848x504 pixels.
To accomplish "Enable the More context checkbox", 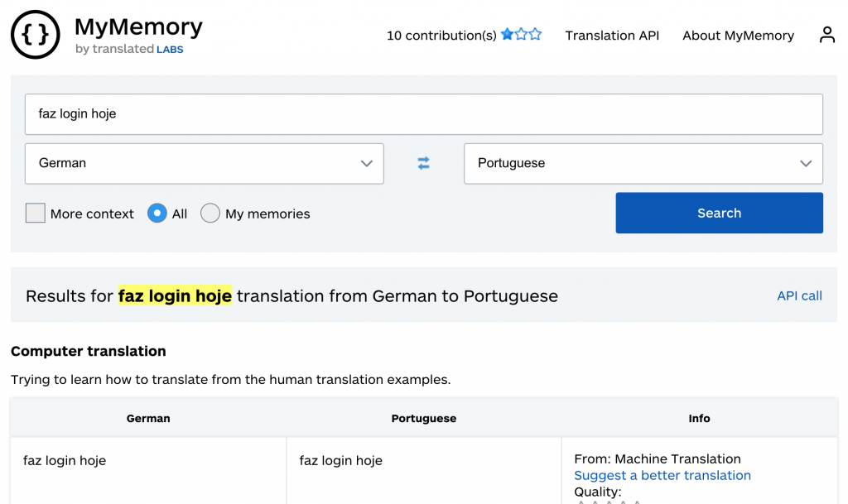I will point(36,214).
